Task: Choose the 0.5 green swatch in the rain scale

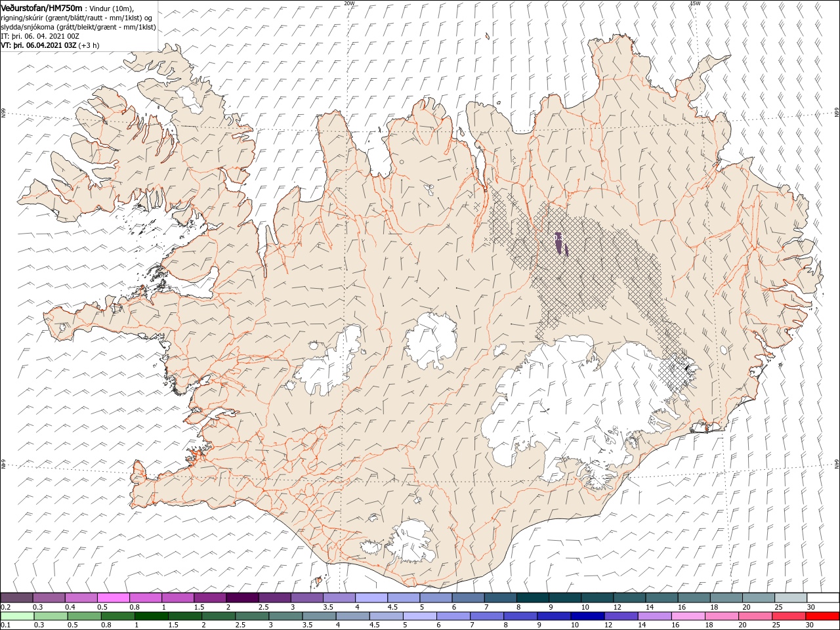Action: pos(84,616)
